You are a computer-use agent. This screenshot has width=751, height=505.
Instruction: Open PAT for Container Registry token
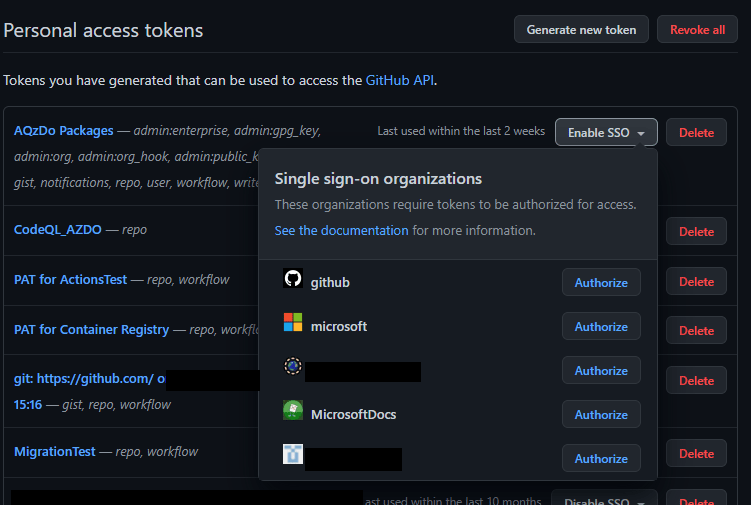(91, 330)
